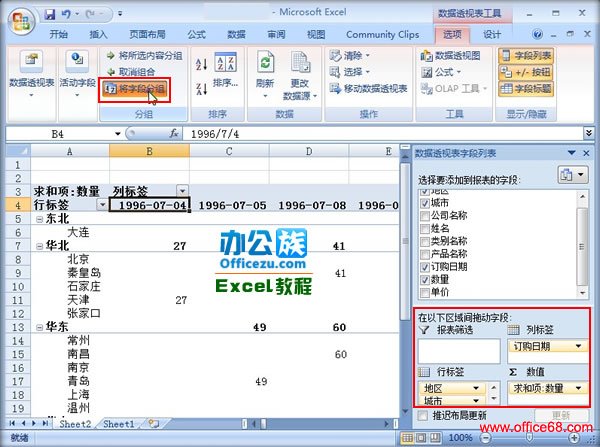Open the 页面布局 ribbon tab
This screenshot has width=600, height=447.
tap(147, 34)
